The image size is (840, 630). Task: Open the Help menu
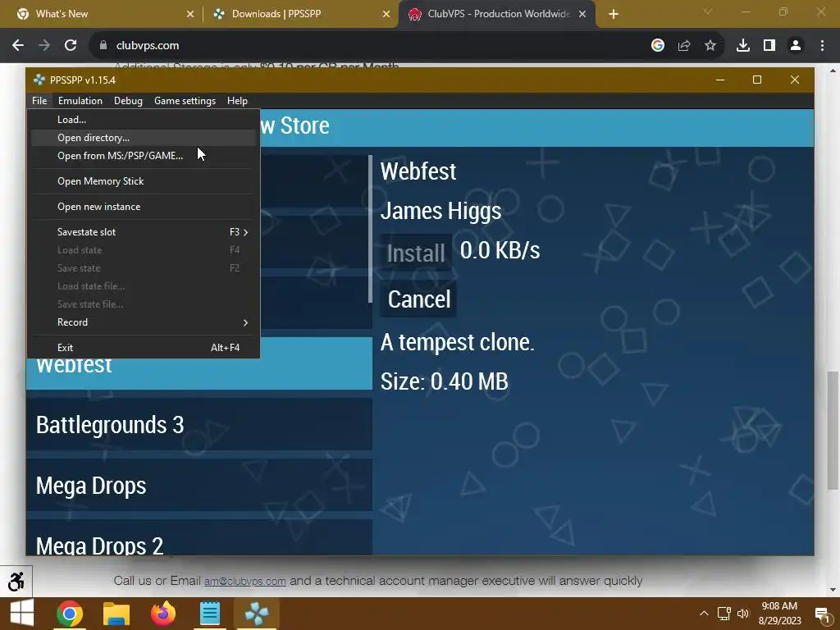(x=237, y=101)
